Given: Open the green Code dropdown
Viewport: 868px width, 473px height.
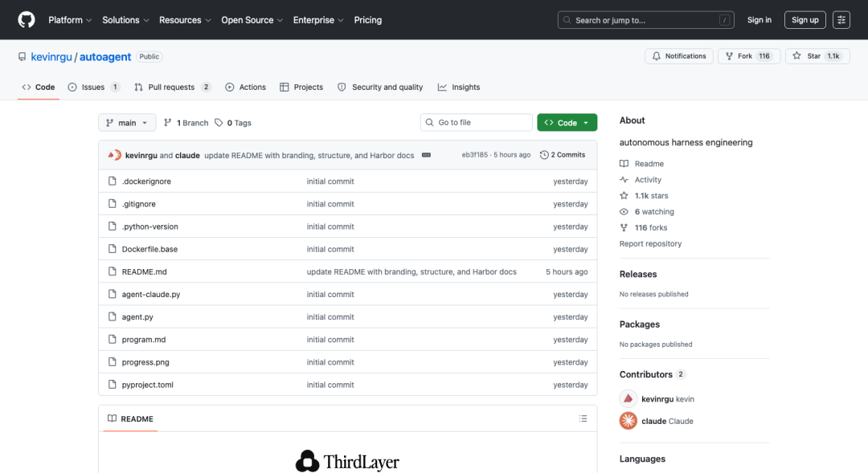Looking at the screenshot, I should [x=567, y=122].
